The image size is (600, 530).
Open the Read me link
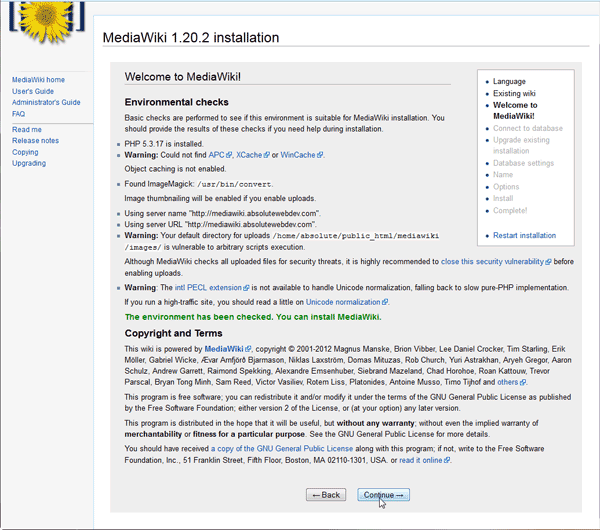tap(27, 129)
